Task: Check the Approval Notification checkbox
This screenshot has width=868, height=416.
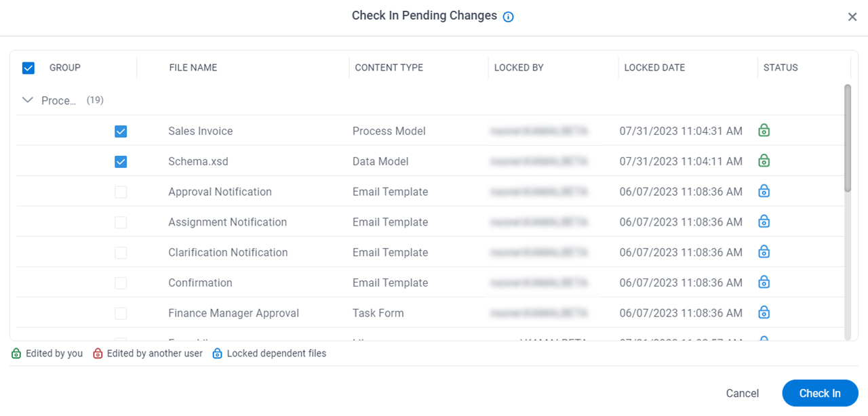Action: [121, 192]
